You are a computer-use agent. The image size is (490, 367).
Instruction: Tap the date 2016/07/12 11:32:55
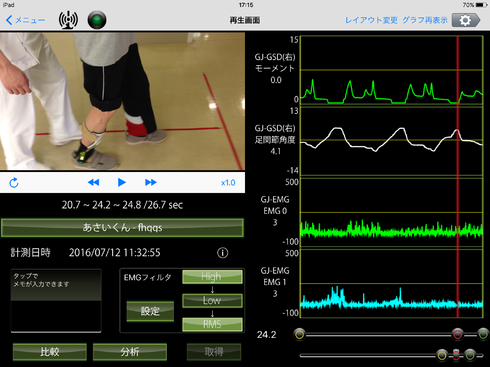point(115,253)
